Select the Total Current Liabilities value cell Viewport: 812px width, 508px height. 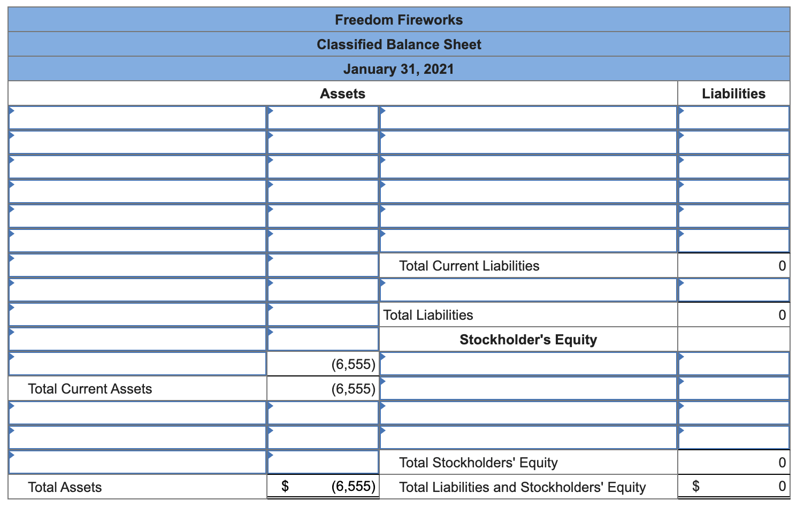(x=734, y=266)
